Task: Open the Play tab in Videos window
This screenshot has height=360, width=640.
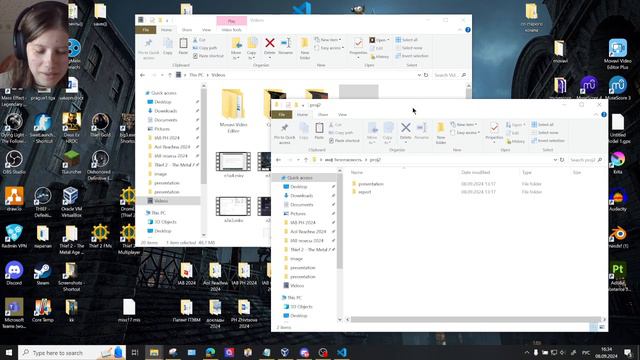Action: pyautogui.click(x=231, y=21)
